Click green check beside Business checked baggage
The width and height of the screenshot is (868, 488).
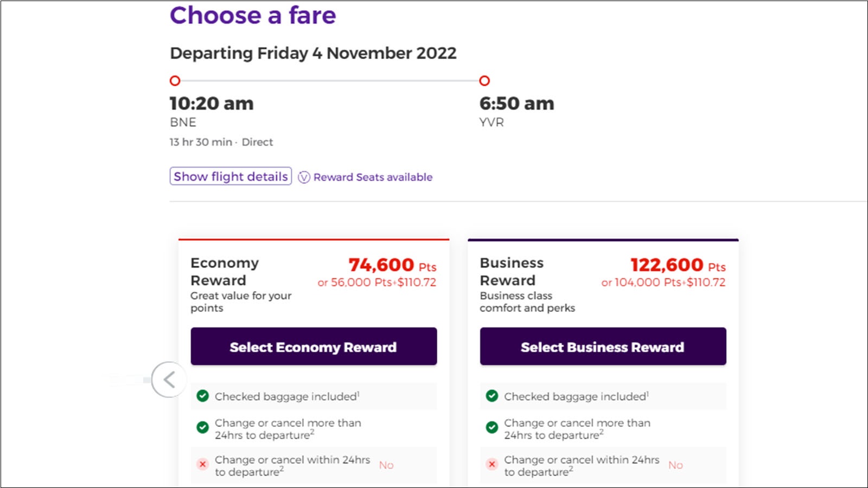click(492, 396)
